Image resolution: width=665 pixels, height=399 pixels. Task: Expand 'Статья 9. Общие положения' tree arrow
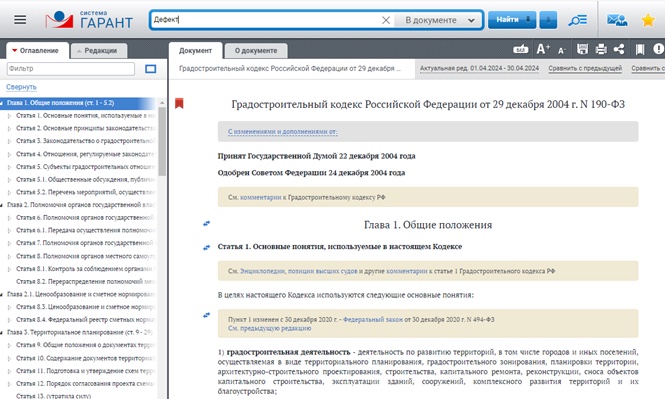coord(9,346)
